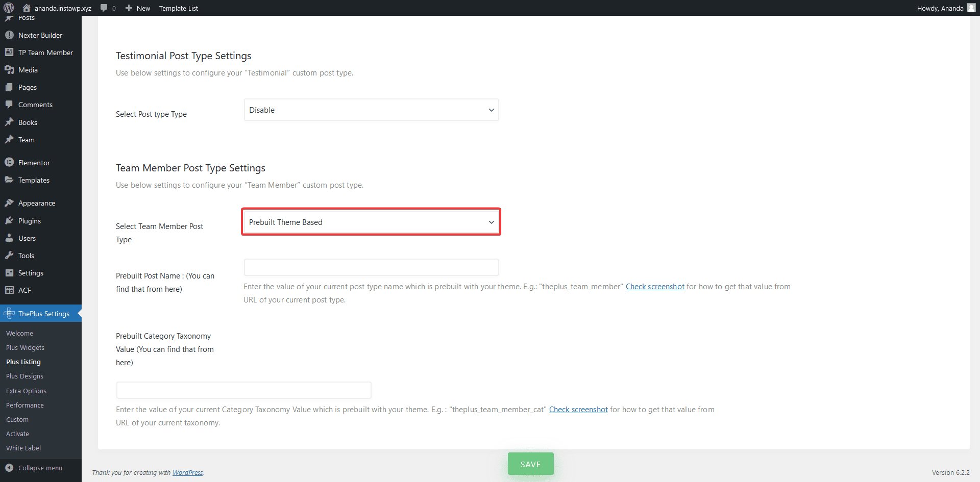
Task: Open the Extra Options submenu item
Action: (26, 391)
